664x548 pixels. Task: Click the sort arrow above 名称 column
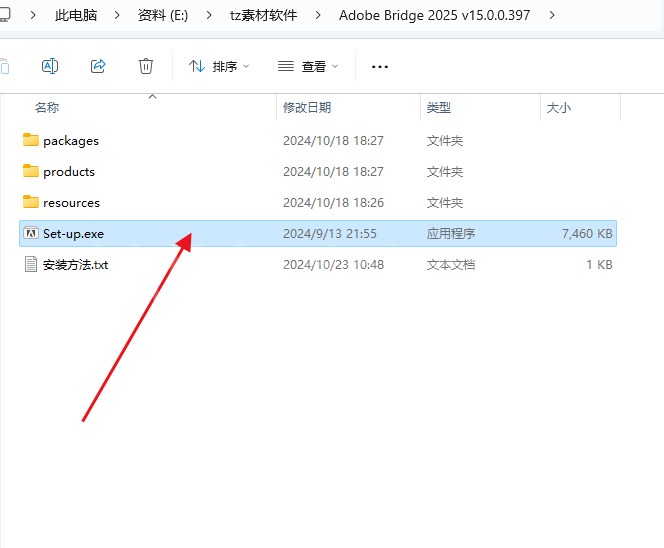tap(152, 97)
